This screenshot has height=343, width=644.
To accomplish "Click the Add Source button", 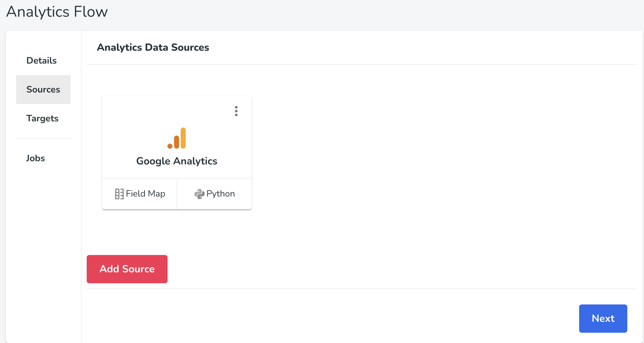I will 127,269.
